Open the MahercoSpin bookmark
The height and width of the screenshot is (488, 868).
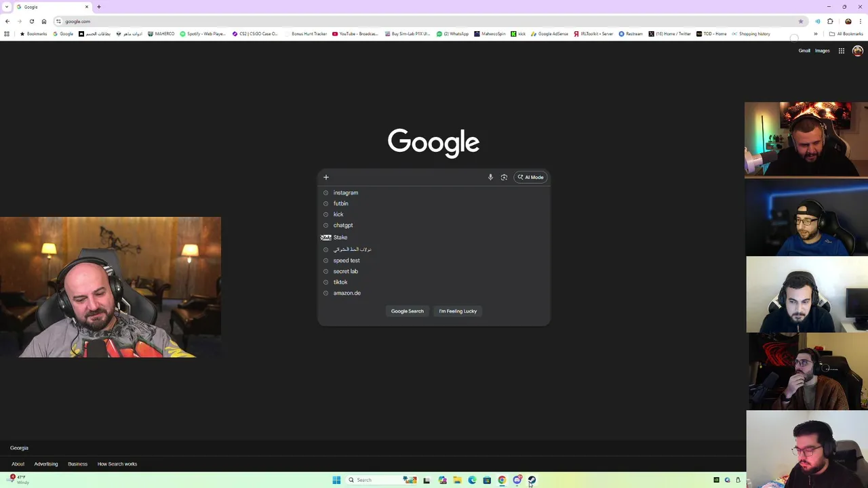[x=490, y=34]
